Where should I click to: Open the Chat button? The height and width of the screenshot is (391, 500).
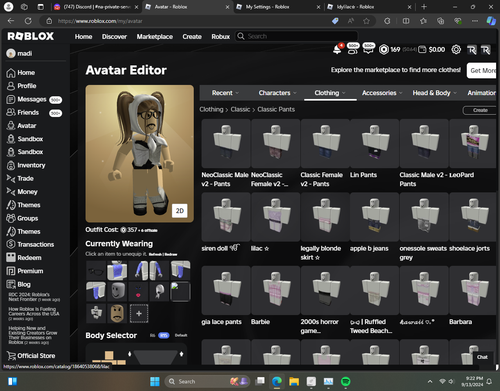[x=482, y=357]
